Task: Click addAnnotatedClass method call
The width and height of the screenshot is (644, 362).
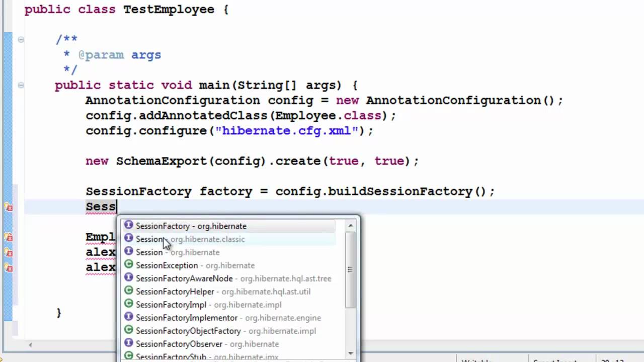Action: (x=204, y=116)
